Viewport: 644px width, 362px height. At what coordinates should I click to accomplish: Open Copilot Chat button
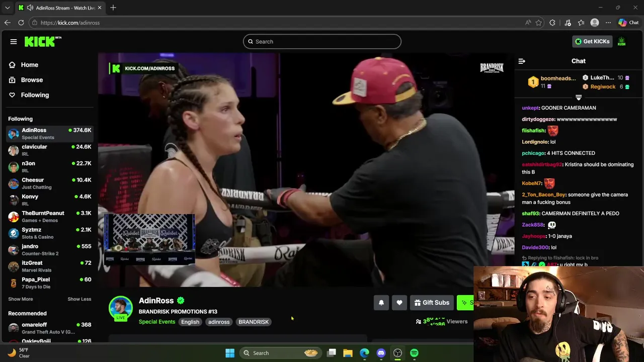pos(628,23)
